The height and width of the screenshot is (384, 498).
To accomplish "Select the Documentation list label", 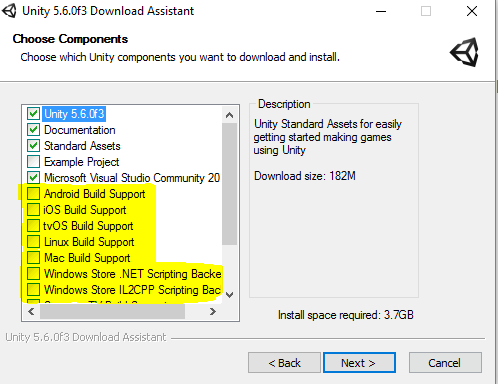I will coord(80,130).
